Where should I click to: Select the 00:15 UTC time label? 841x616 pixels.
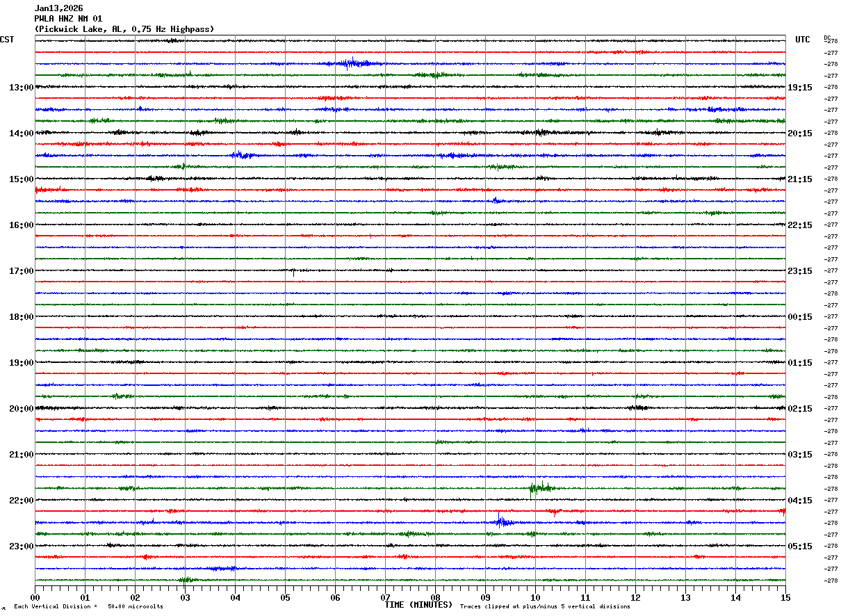800,317
